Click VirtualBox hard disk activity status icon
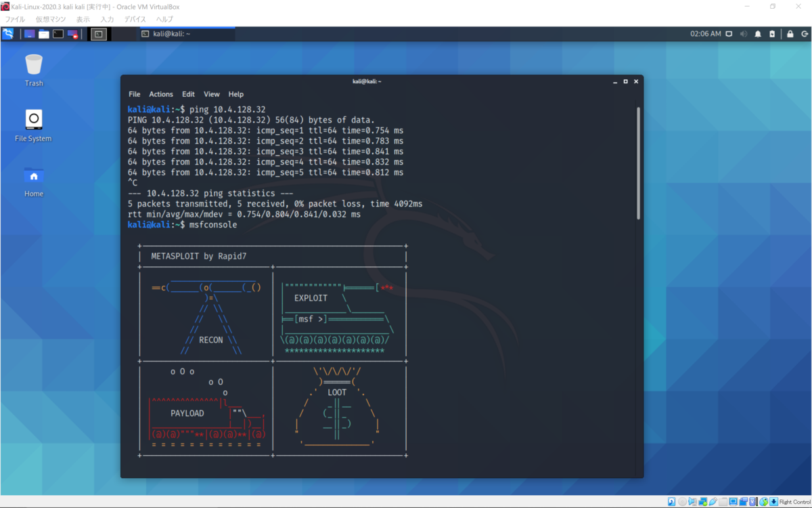The image size is (812, 508). pos(671,502)
